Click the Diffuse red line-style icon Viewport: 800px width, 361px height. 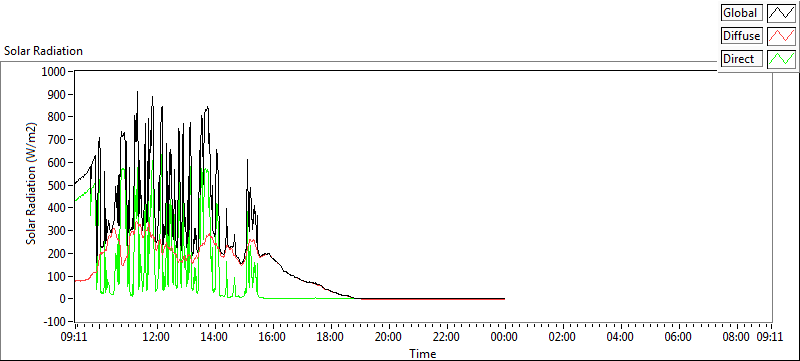click(x=781, y=36)
